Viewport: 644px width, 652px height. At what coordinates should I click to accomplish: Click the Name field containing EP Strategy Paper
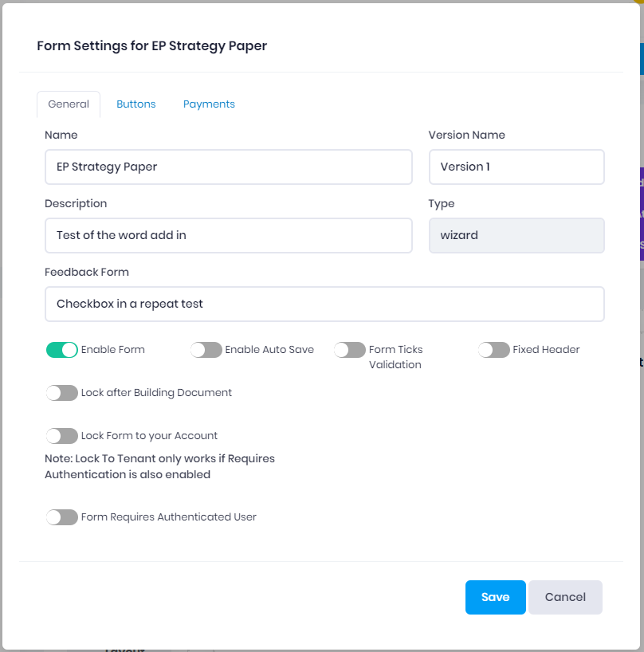click(228, 167)
